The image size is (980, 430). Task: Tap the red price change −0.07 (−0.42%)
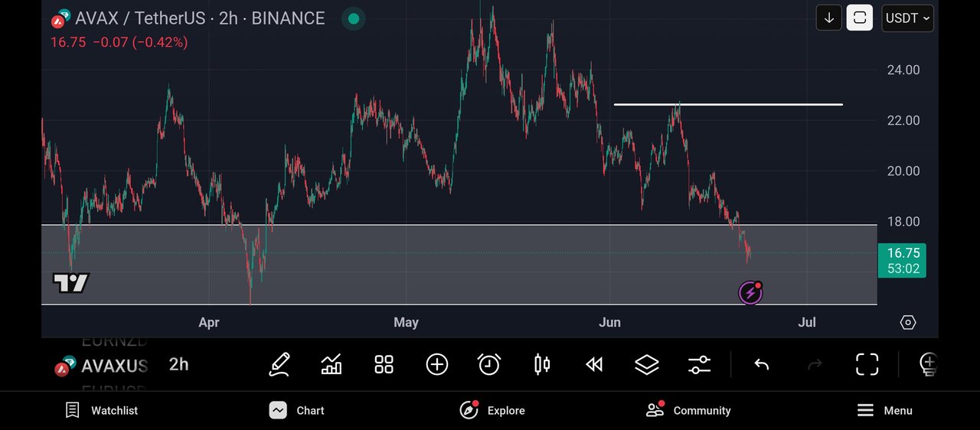click(x=140, y=43)
